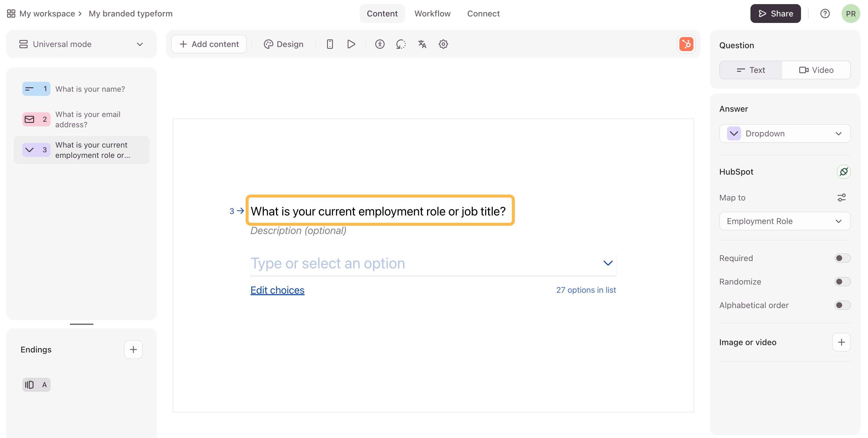868x438 pixels.
Task: Switch to the Workflow tab
Action: click(x=432, y=14)
